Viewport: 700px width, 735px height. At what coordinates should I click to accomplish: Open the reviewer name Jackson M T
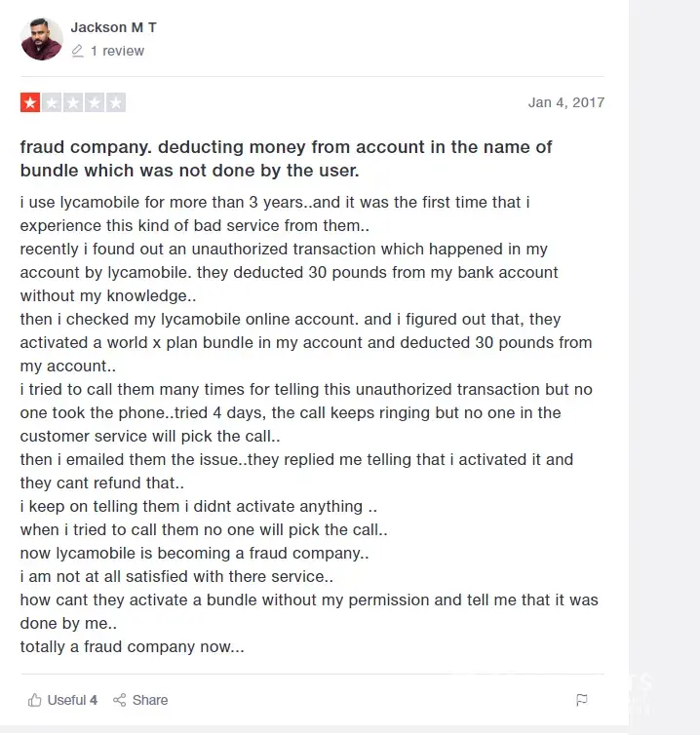[113, 27]
